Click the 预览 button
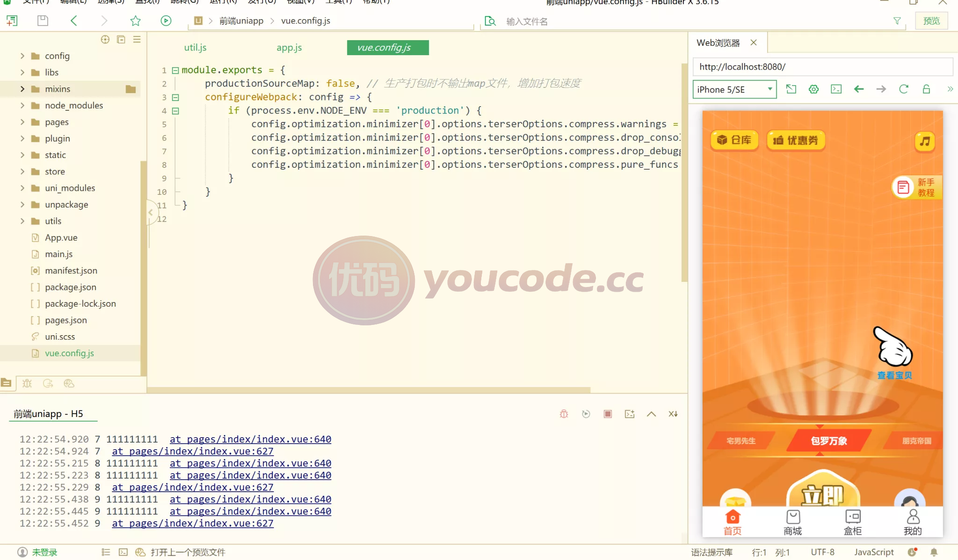 (931, 21)
